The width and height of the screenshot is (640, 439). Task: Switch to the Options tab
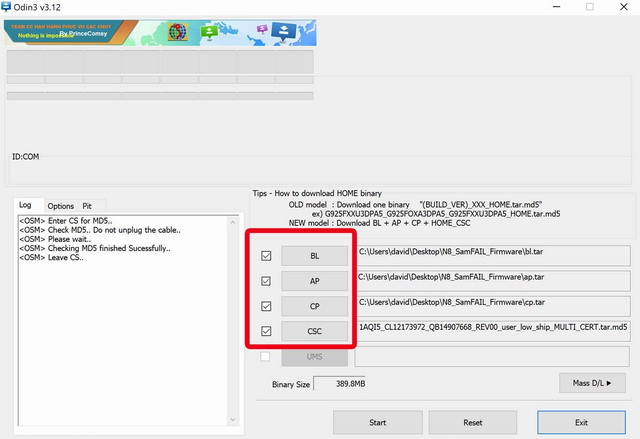pyautogui.click(x=61, y=205)
